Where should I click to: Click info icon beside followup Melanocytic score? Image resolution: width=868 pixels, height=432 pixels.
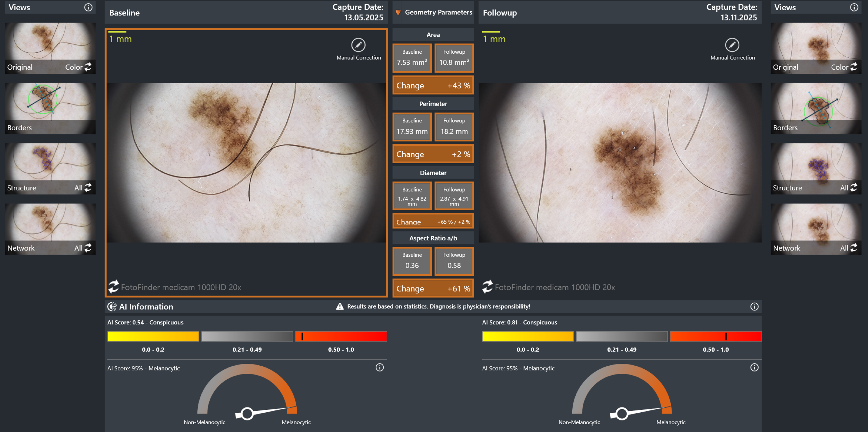coord(754,368)
